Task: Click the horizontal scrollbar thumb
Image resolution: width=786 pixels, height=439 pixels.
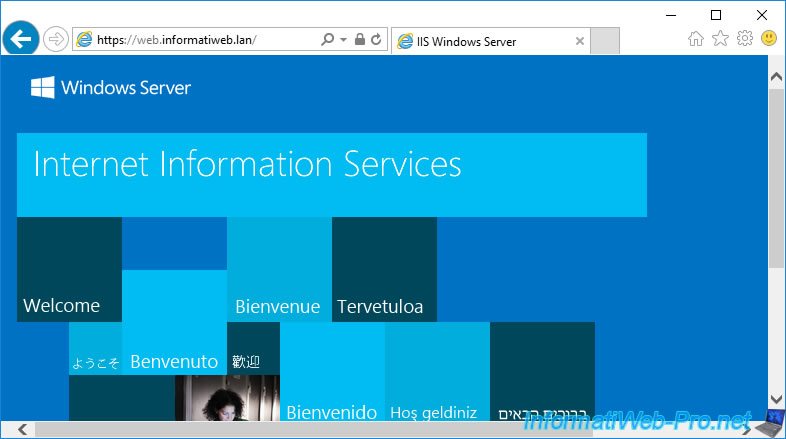Action: [x=313, y=429]
